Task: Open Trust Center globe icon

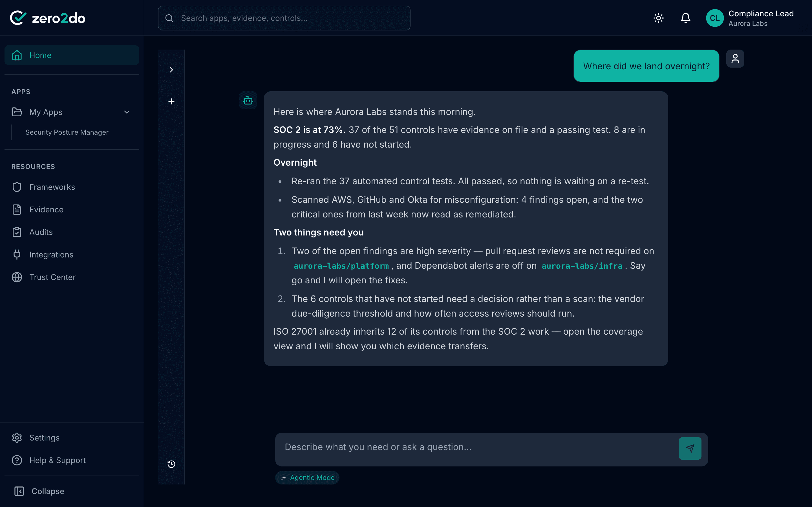Action: coord(17,277)
